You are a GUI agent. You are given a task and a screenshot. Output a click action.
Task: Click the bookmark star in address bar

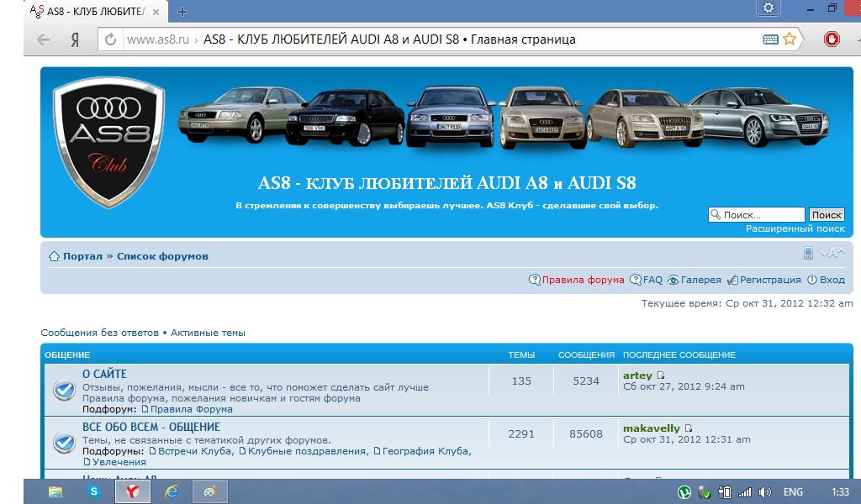tap(790, 39)
